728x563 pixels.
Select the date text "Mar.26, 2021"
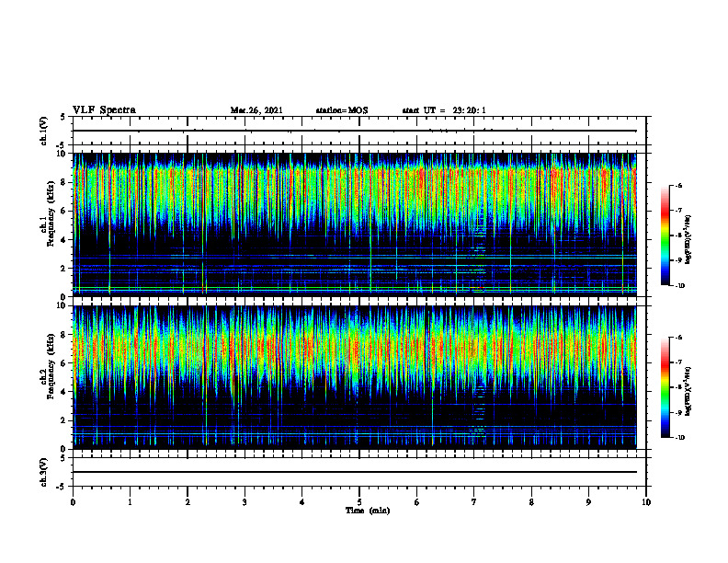[256, 110]
